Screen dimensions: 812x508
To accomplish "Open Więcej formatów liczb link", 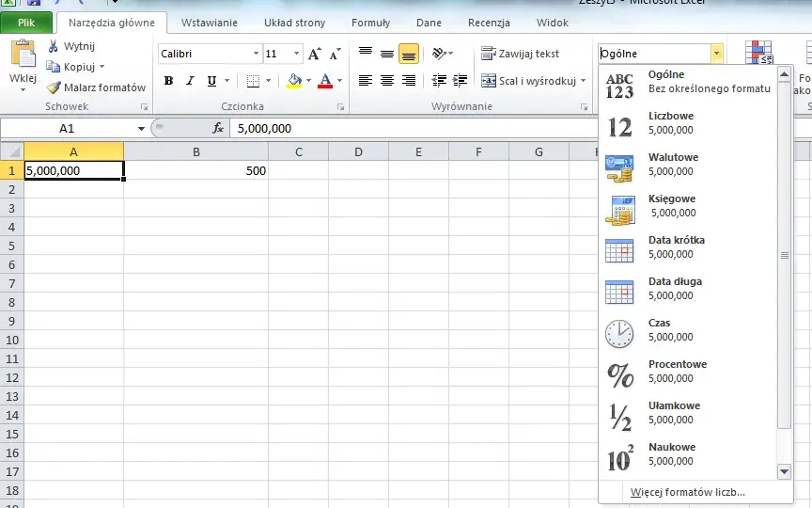I will point(687,492).
